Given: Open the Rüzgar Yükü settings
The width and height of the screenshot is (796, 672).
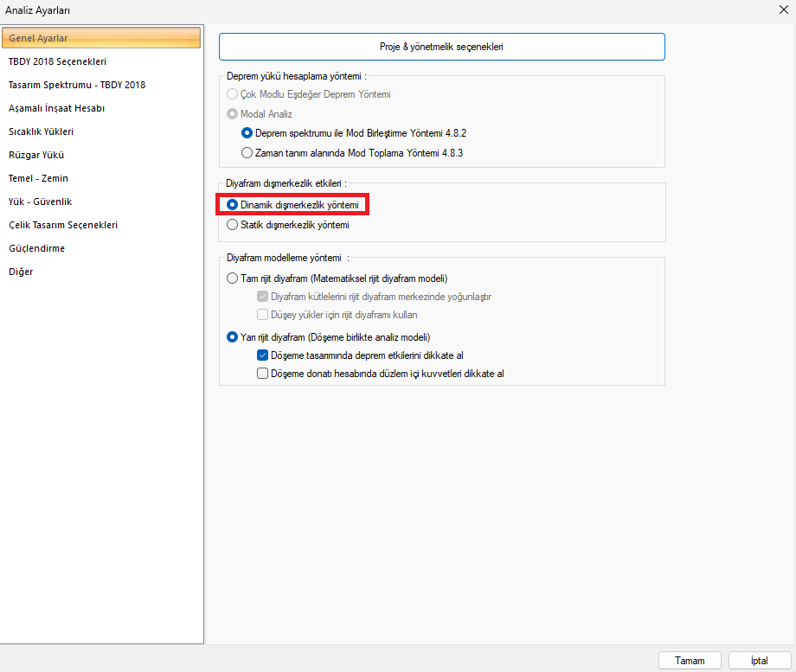Looking at the screenshot, I should (x=35, y=155).
